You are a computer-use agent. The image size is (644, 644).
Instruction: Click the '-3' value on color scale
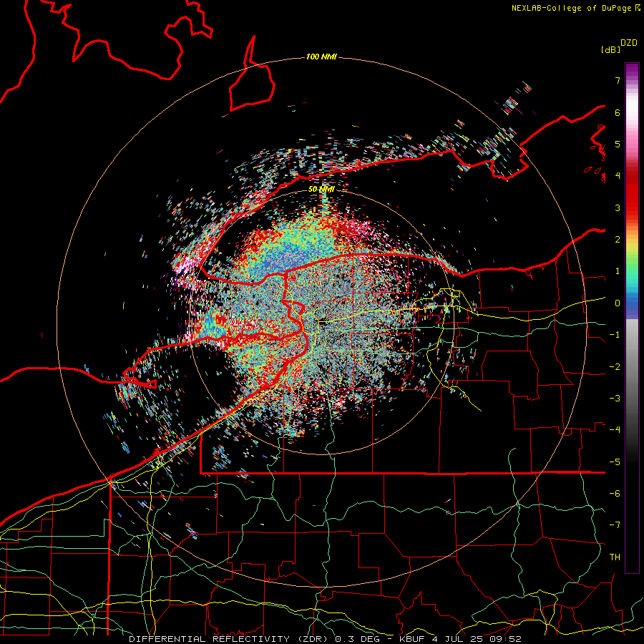[x=615, y=399]
